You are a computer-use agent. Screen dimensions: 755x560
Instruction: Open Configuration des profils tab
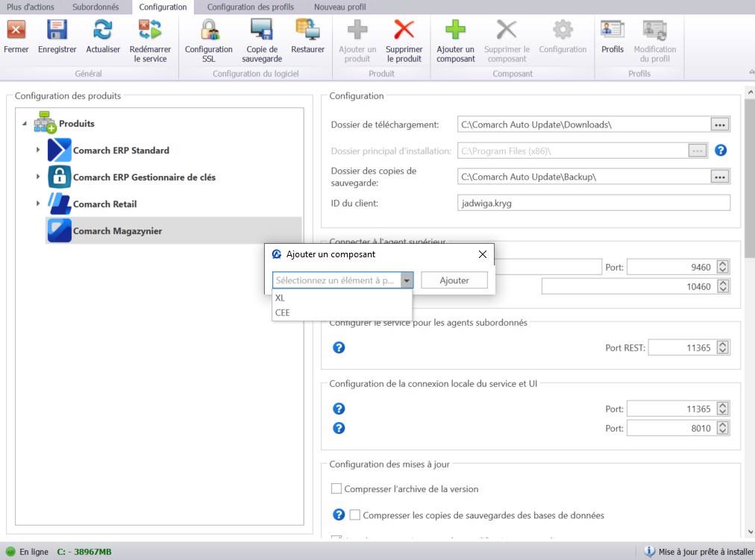click(251, 7)
